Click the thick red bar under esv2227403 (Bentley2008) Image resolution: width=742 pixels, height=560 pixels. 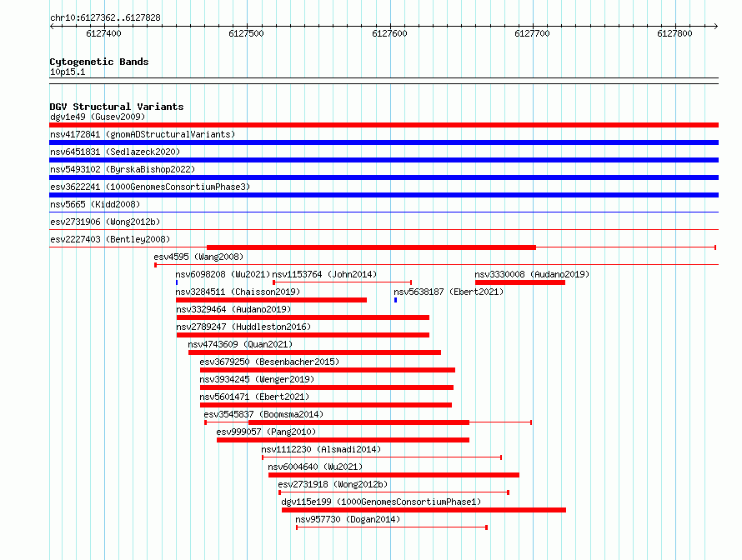coord(372,247)
